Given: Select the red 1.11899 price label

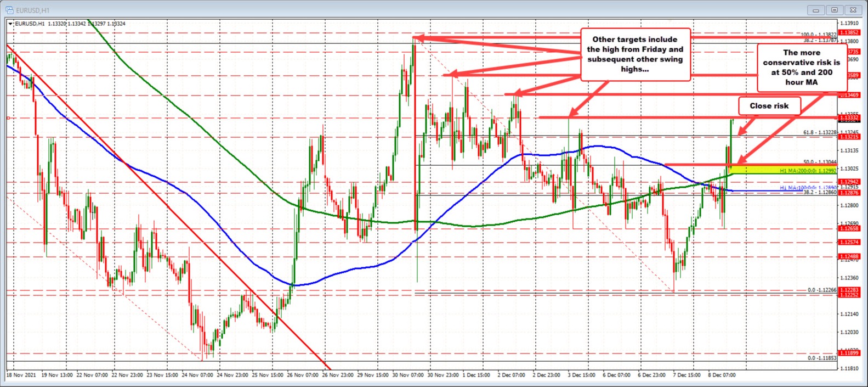Looking at the screenshot, I should click(849, 354).
